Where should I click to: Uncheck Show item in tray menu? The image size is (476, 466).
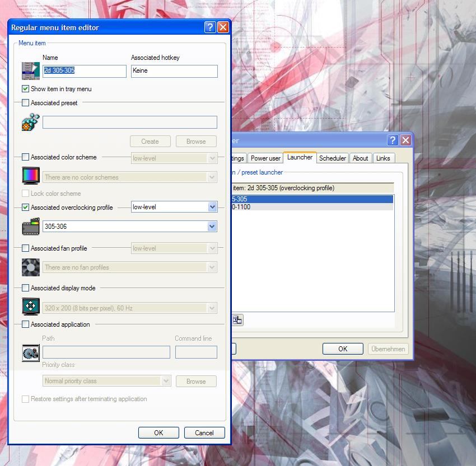[26, 89]
